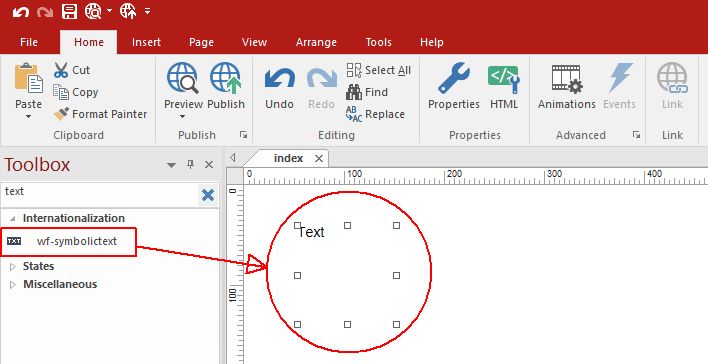
Task: Close the Toolbox panel
Action: 209,165
